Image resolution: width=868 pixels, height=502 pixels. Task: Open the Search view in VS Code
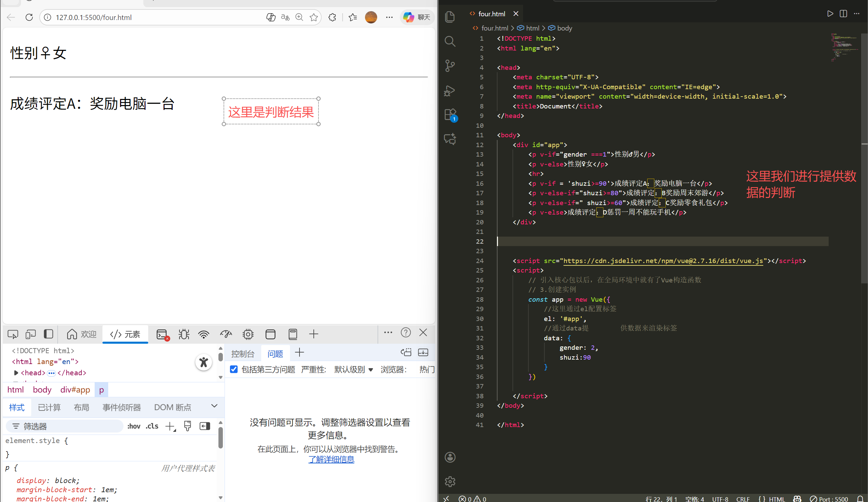[450, 41]
